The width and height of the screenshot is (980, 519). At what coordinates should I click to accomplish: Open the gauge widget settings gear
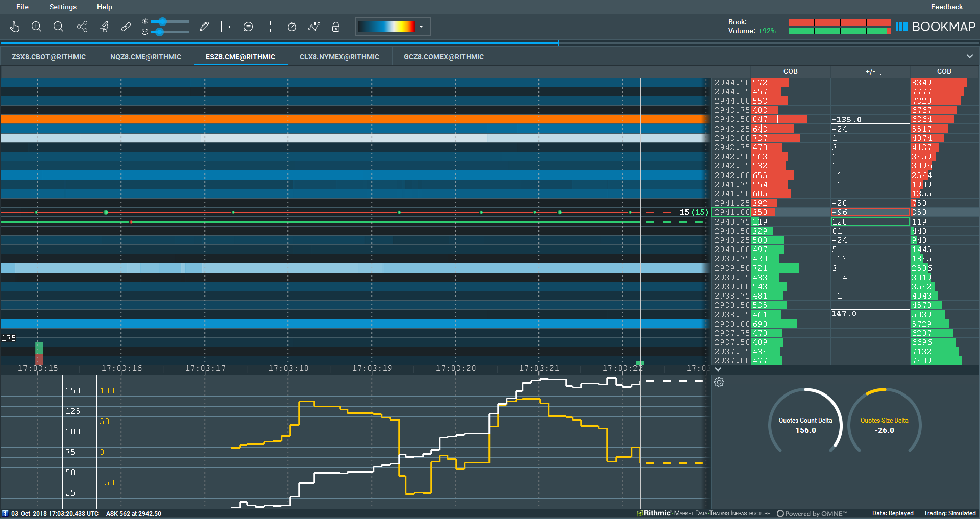(x=719, y=382)
